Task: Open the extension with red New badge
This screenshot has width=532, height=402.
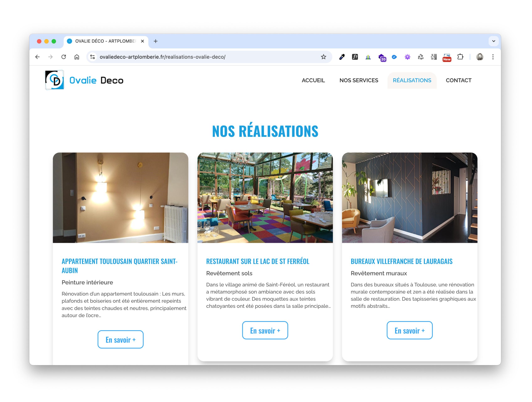Action: coord(447,58)
